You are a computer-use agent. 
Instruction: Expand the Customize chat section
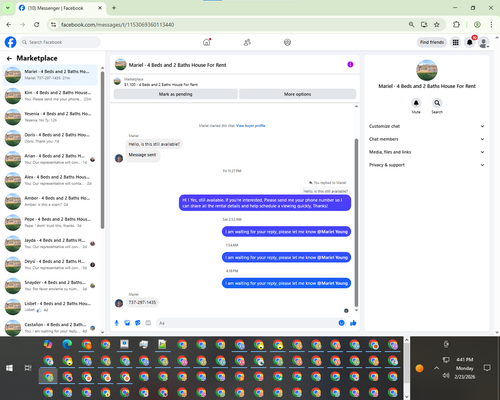427,126
